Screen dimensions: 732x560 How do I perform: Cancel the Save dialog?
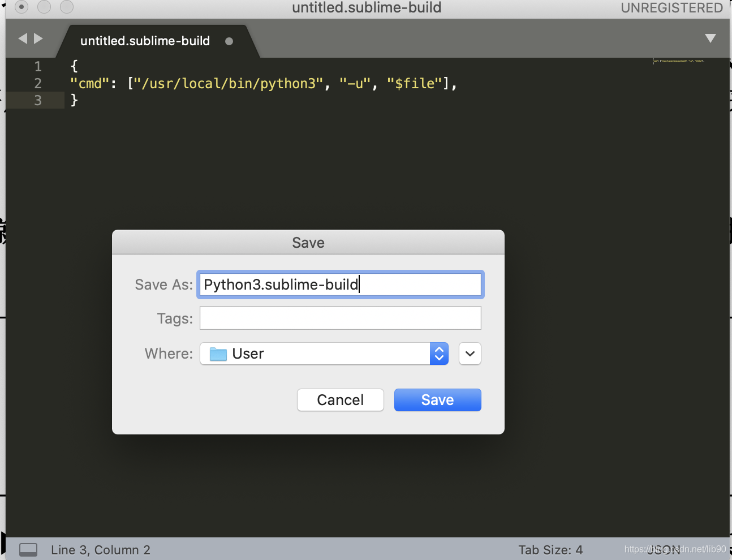340,400
